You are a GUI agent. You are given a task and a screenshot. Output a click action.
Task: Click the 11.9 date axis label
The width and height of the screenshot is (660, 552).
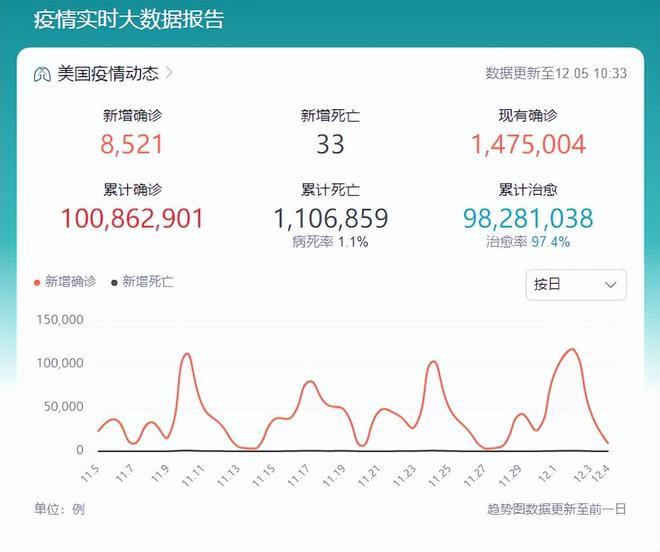click(x=160, y=473)
